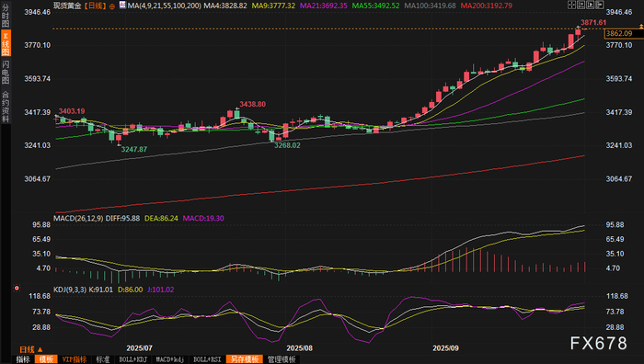Click the orange price alert bell icon
The height and width of the screenshot is (364, 644).
click(x=640, y=27)
